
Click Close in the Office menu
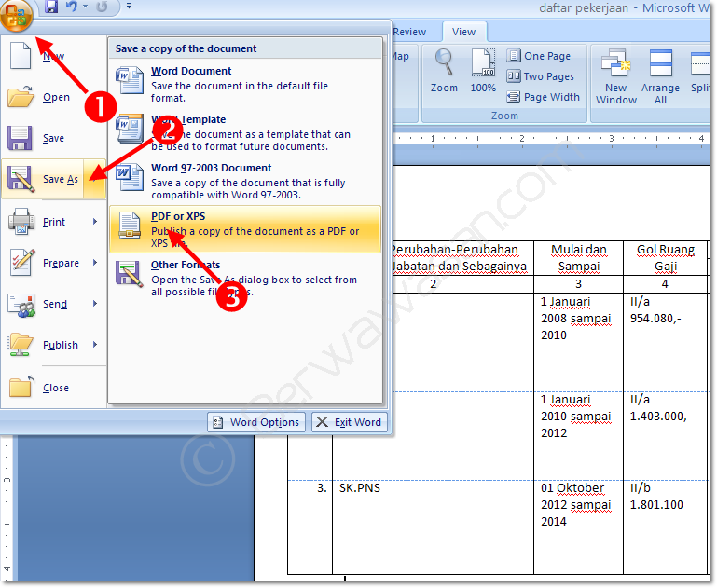click(53, 388)
